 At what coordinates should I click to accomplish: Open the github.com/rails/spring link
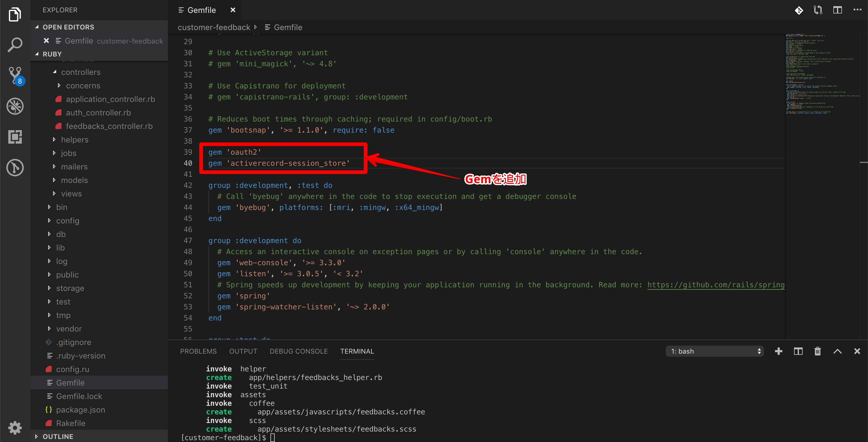tap(716, 285)
